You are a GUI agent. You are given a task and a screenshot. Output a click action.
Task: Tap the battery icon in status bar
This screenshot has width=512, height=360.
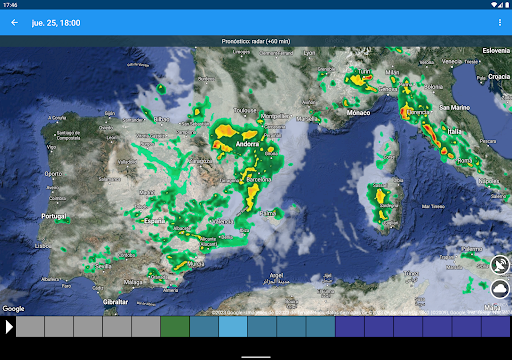507,5
